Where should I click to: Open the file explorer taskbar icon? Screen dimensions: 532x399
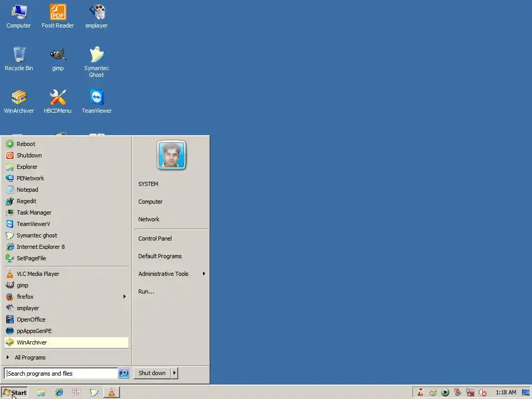(x=41, y=393)
